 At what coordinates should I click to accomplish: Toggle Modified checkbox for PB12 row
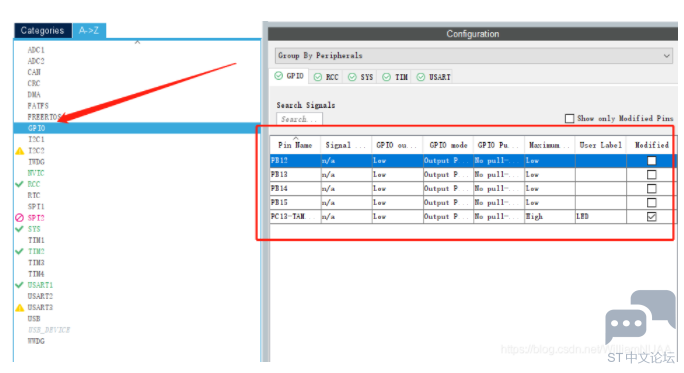(651, 161)
